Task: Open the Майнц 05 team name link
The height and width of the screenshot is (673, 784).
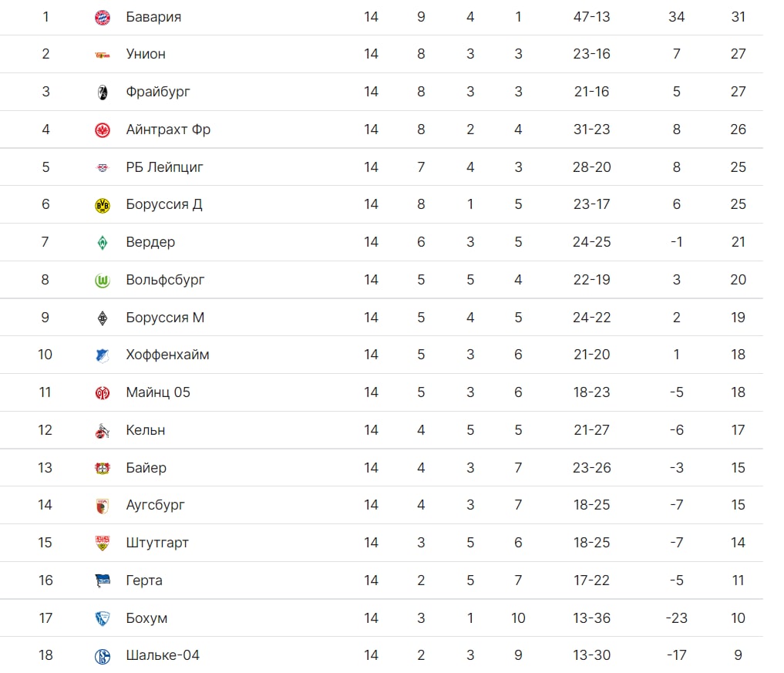Action: click(x=158, y=392)
